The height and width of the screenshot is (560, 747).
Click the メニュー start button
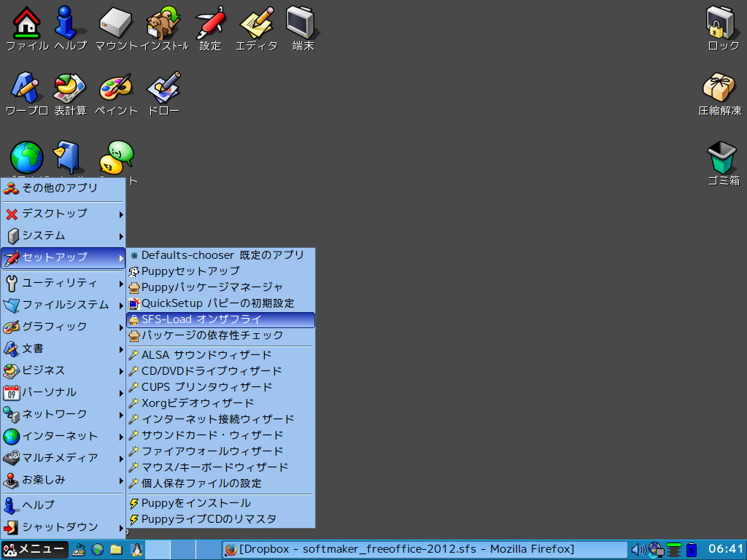coord(34,550)
